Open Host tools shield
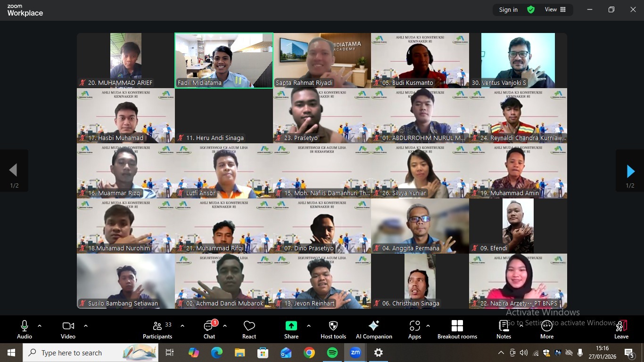The width and height of the screenshot is (644, 362). tap(333, 329)
